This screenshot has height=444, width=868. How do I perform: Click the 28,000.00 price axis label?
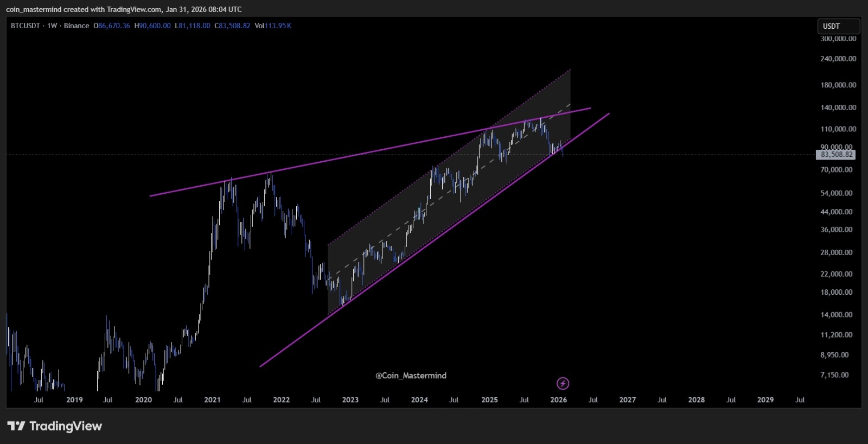point(837,252)
